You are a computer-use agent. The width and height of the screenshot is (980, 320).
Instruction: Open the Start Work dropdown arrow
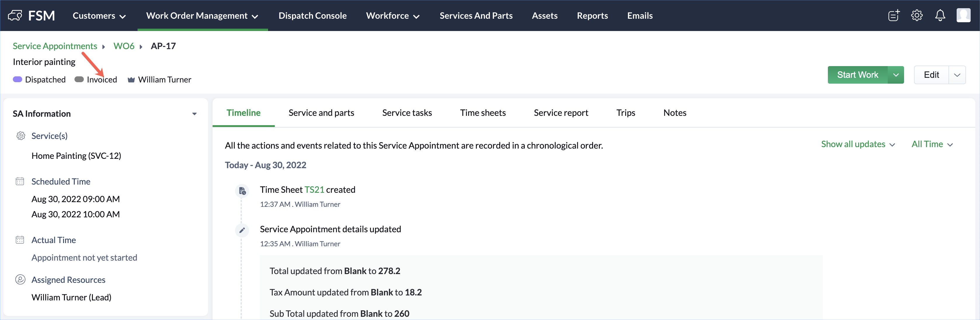tap(896, 75)
